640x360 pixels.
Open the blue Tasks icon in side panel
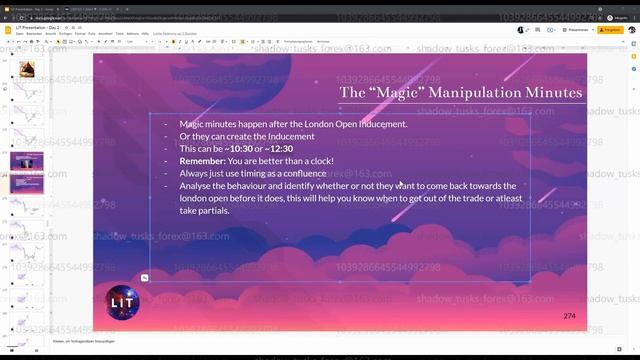click(634, 69)
